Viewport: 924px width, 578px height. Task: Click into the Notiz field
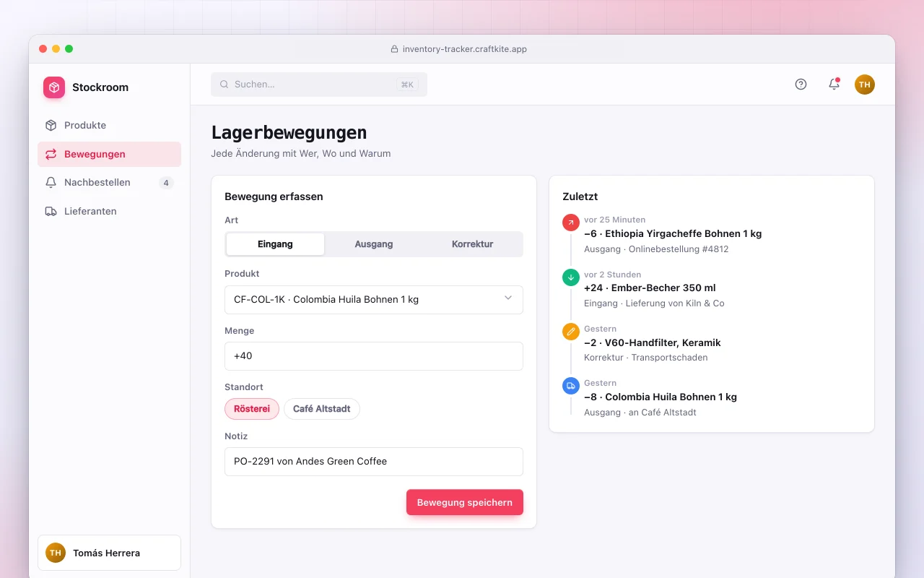pos(374,462)
